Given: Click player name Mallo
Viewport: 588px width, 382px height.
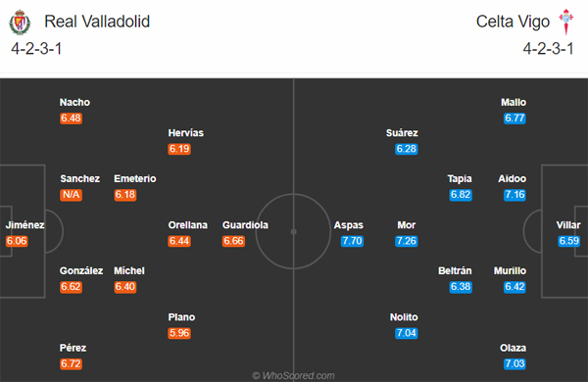Looking at the screenshot, I should pyautogui.click(x=514, y=102).
